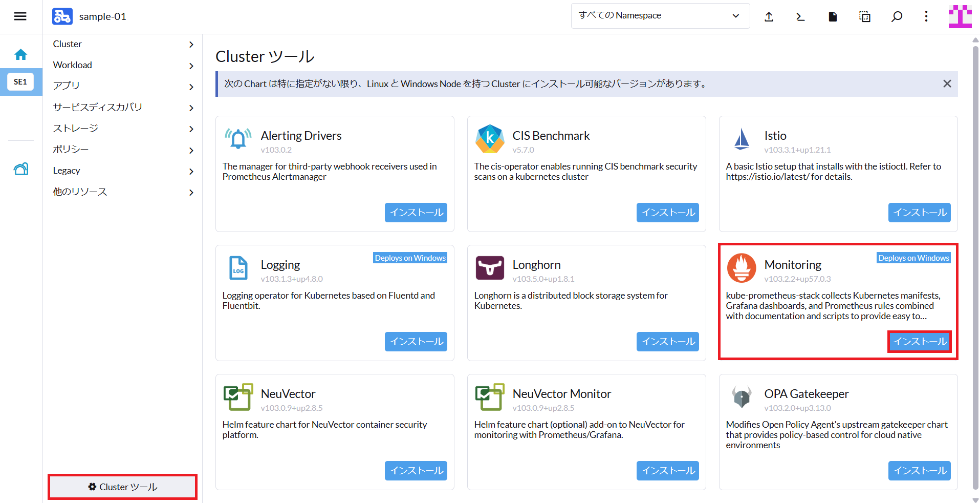This screenshot has height=503, width=980.
Task: Download KubeConfig file icon
Action: [x=833, y=16]
